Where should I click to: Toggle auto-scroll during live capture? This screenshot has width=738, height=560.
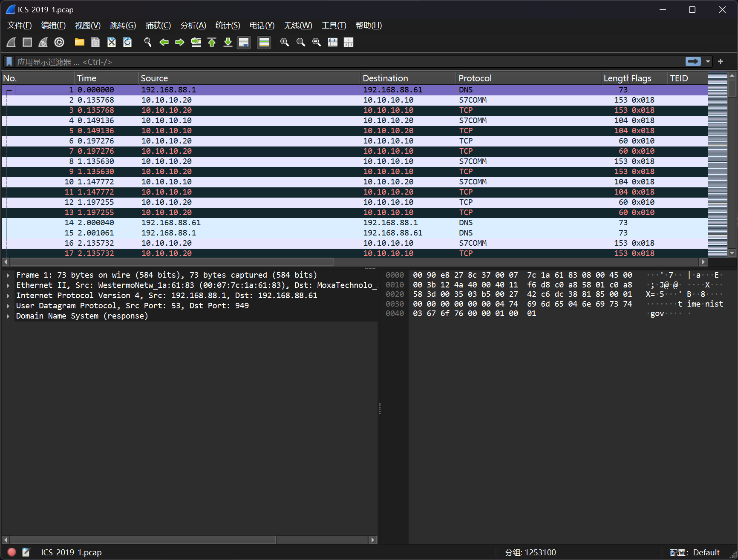click(244, 42)
